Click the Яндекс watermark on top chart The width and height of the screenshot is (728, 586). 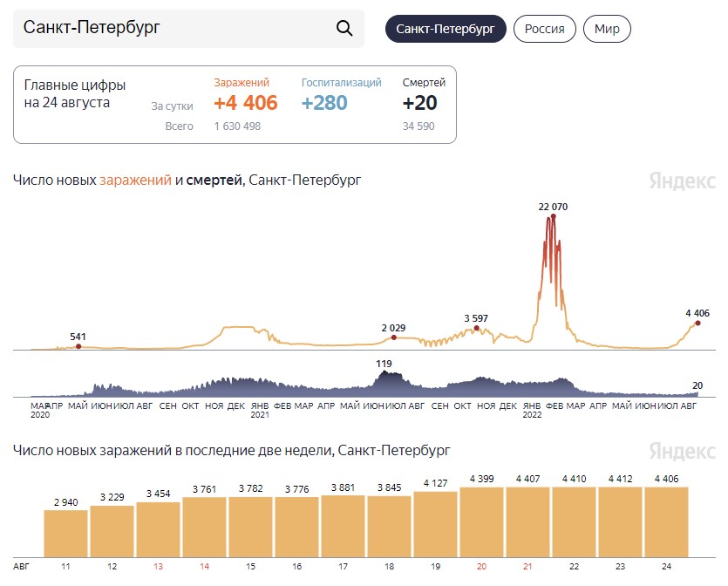pyautogui.click(x=682, y=181)
